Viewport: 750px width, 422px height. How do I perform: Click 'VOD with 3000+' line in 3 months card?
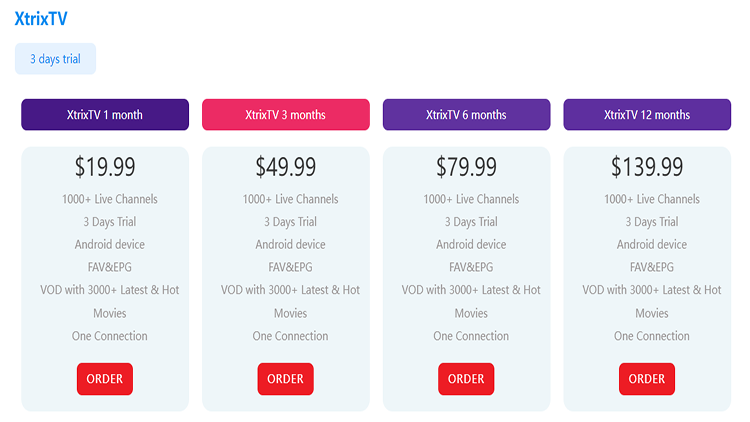pyautogui.click(x=290, y=290)
